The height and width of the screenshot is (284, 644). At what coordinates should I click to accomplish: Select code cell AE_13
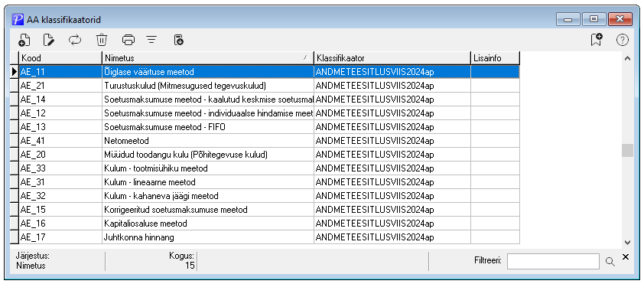coord(60,127)
